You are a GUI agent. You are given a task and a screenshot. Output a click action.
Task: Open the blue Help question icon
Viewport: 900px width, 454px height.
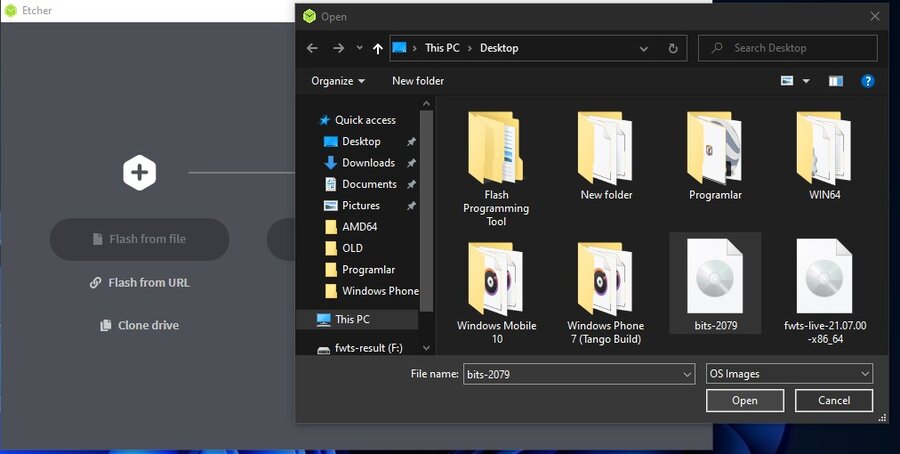[x=867, y=81]
